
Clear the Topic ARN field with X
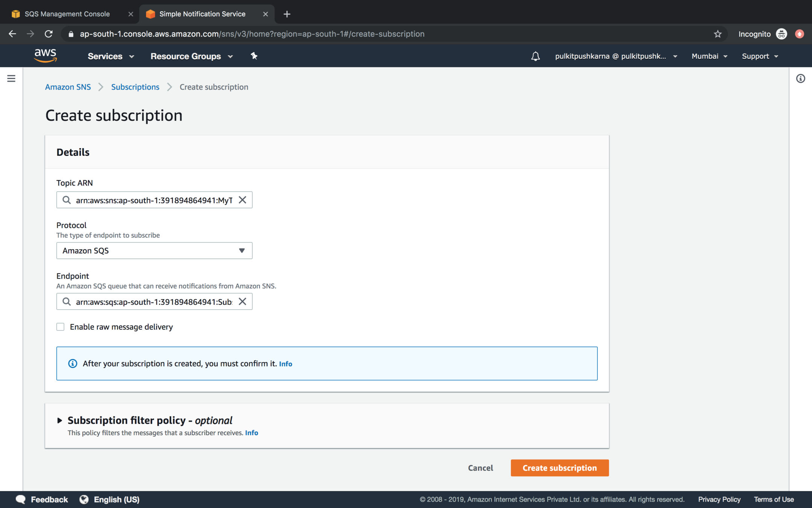242,200
